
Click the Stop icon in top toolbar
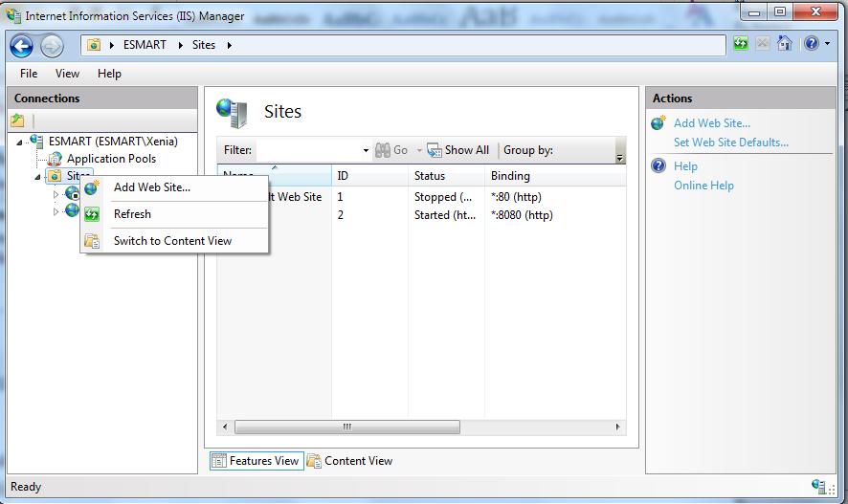[763, 43]
